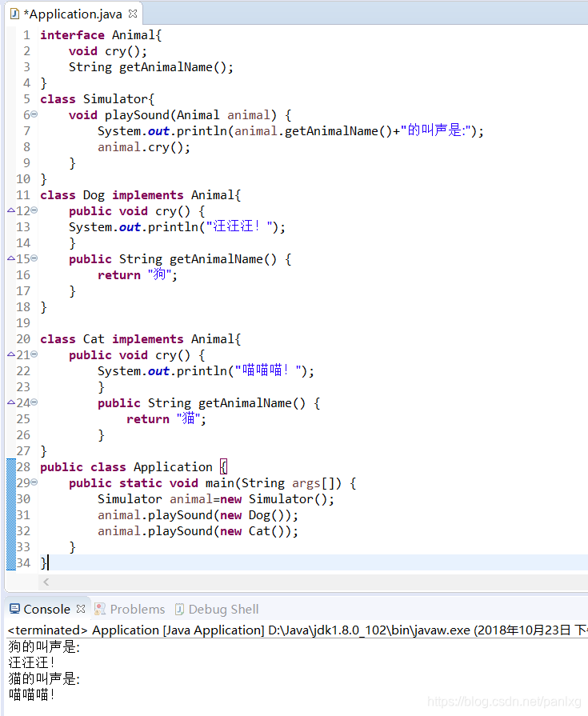
Task: Click the 'interface' keyword on line 1
Action: pos(72,35)
